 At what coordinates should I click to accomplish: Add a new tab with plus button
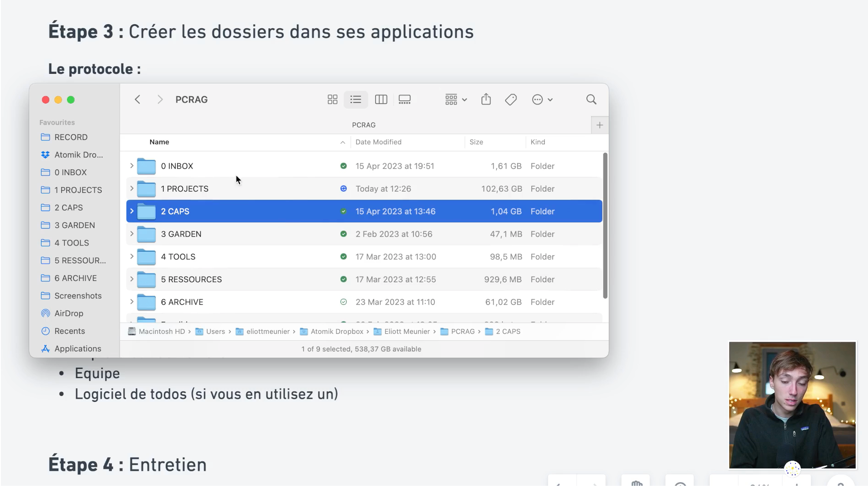pyautogui.click(x=599, y=125)
